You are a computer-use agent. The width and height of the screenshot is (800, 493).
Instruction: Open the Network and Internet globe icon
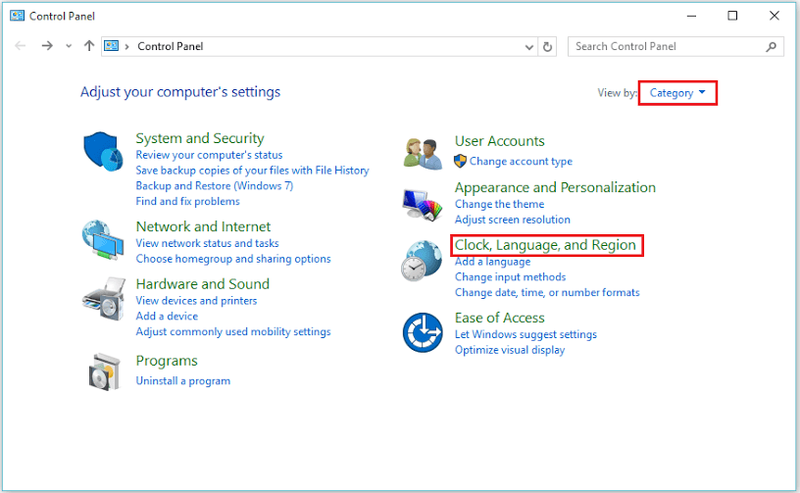coord(103,240)
